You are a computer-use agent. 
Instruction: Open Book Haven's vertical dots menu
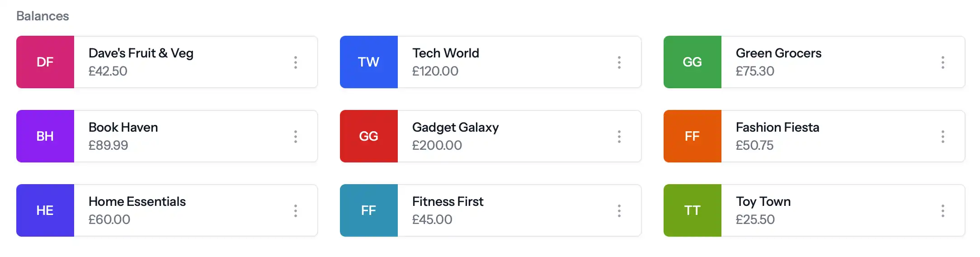point(295,136)
